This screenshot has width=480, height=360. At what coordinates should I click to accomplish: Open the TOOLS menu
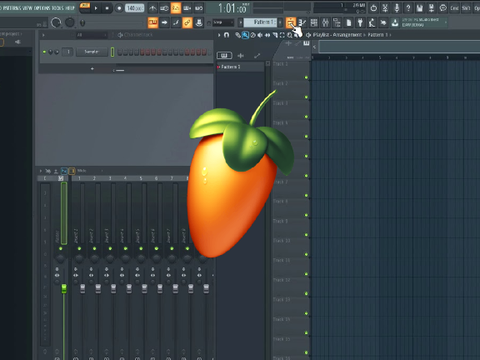coord(58,8)
